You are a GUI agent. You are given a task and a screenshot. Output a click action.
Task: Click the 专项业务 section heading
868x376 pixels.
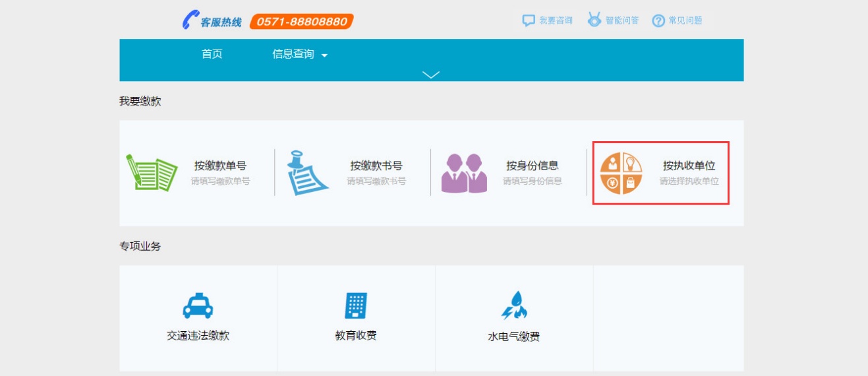(x=140, y=247)
